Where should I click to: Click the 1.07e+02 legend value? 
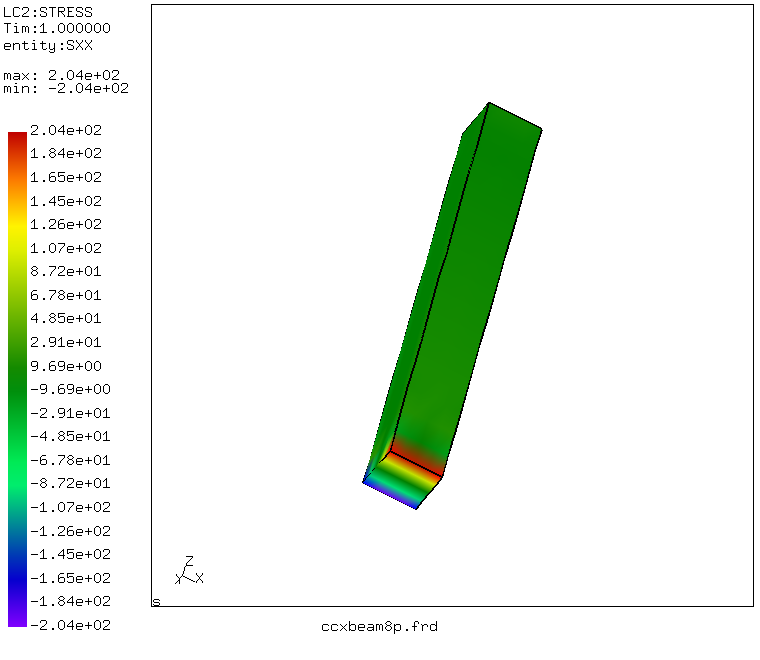(66, 248)
